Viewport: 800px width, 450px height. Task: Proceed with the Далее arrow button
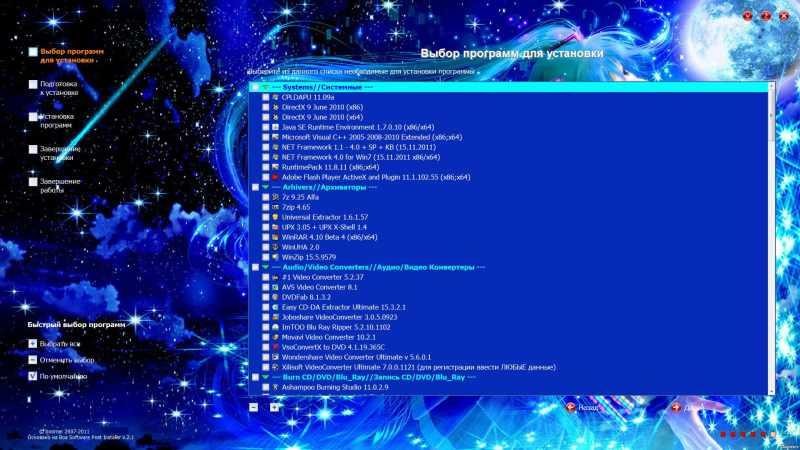(x=687, y=407)
